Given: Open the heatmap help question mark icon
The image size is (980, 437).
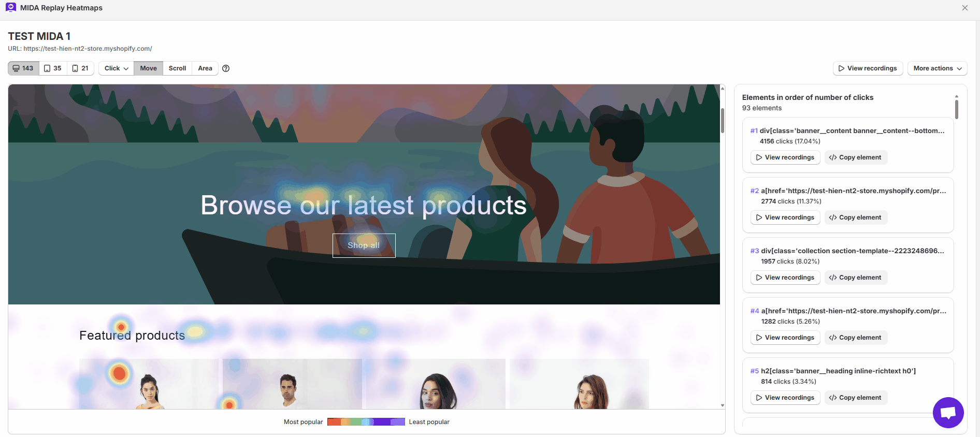Looking at the screenshot, I should [x=226, y=68].
